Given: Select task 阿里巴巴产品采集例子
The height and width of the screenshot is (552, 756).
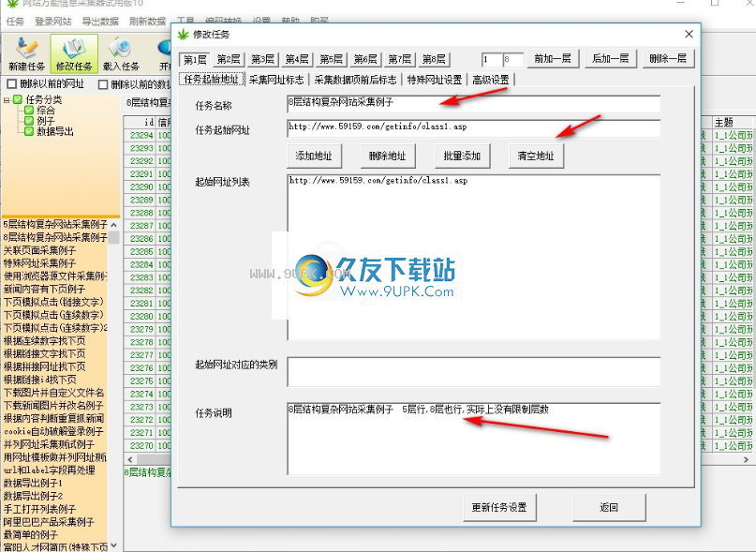Looking at the screenshot, I should pos(49,522).
